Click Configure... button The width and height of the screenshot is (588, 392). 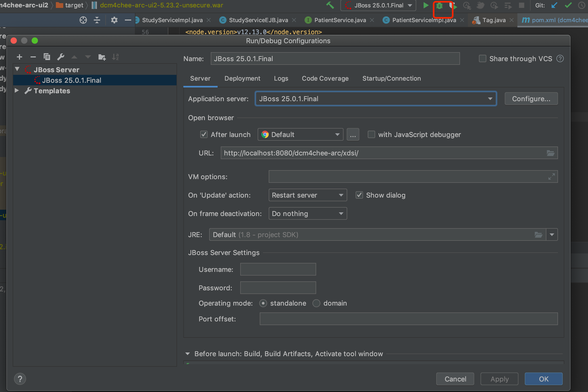[531, 99]
